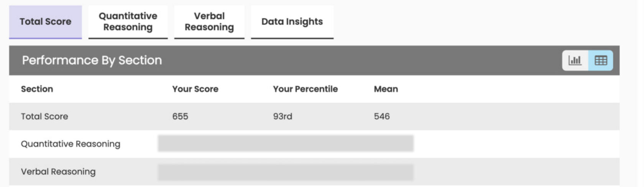Select the table grid view icon
The image size is (644, 187).
tap(601, 60)
